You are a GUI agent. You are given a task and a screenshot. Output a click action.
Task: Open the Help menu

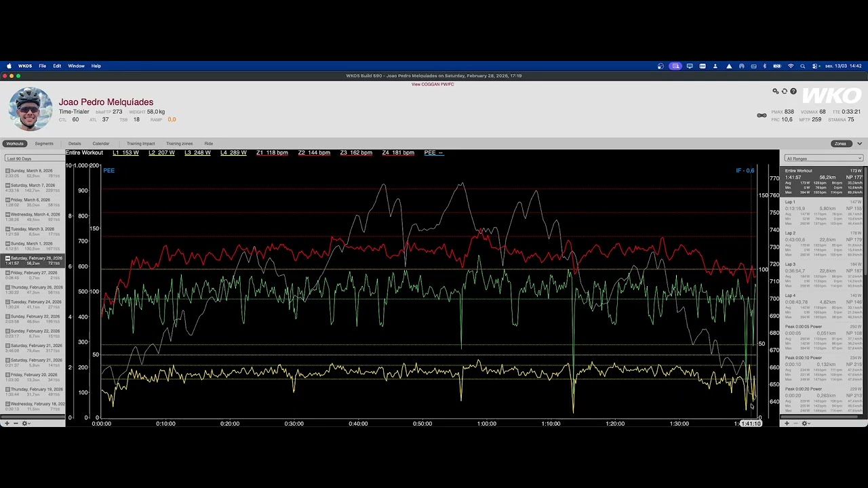(x=96, y=66)
